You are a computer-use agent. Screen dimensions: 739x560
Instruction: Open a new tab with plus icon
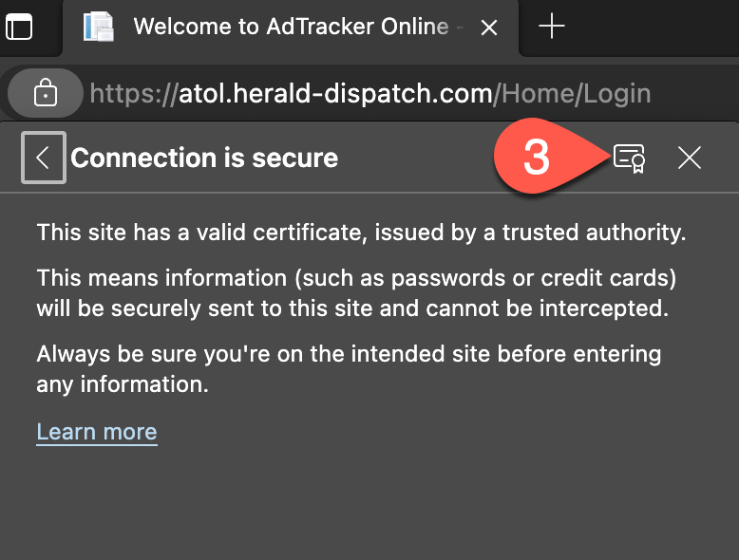tap(551, 27)
